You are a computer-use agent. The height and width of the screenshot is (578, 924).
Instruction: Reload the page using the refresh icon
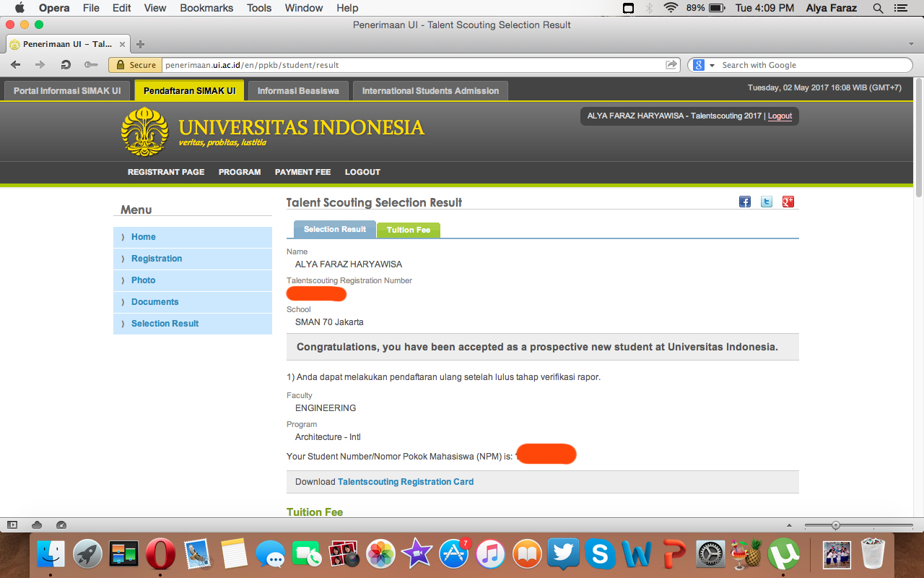click(66, 64)
